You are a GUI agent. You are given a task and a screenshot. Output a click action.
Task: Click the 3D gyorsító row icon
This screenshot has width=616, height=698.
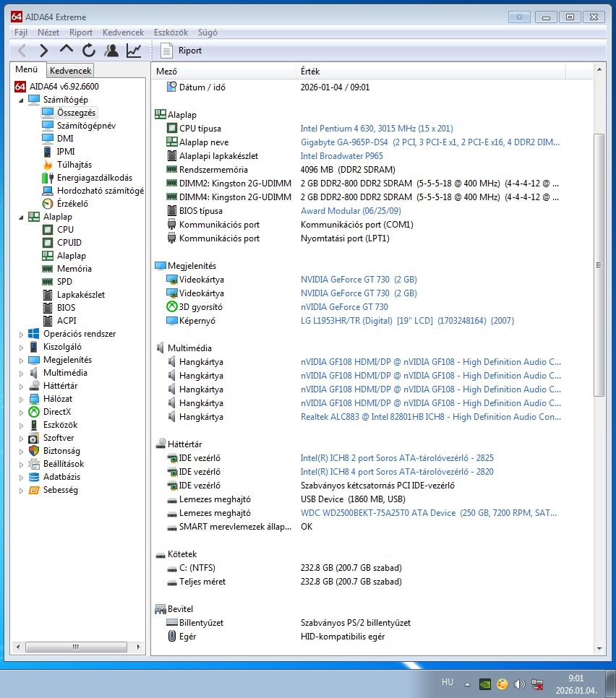pyautogui.click(x=172, y=306)
